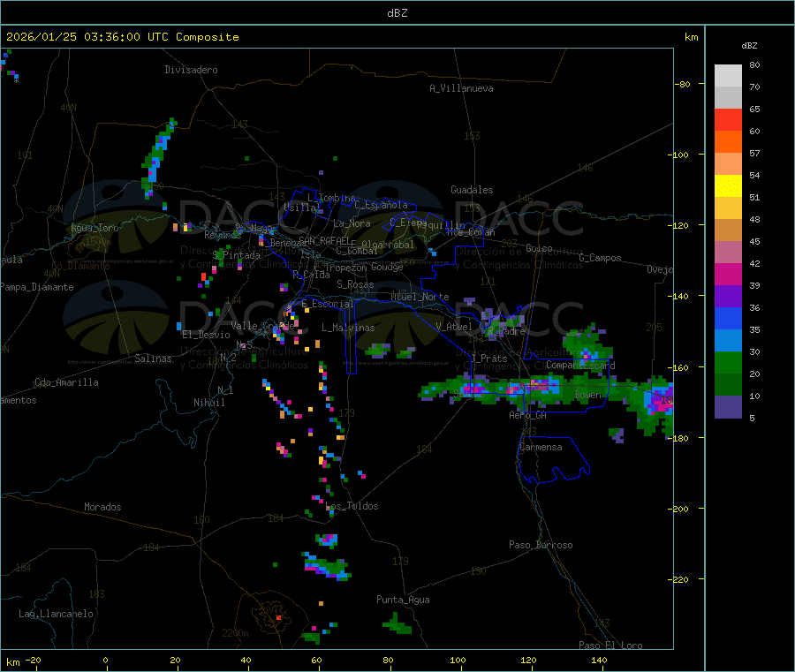Image resolution: width=795 pixels, height=672 pixels.
Task: Click the 'Atuel_Norte' map label
Action: 420,297
